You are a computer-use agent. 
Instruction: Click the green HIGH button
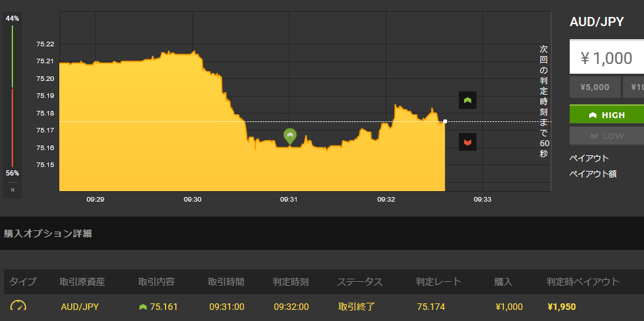[x=607, y=115]
